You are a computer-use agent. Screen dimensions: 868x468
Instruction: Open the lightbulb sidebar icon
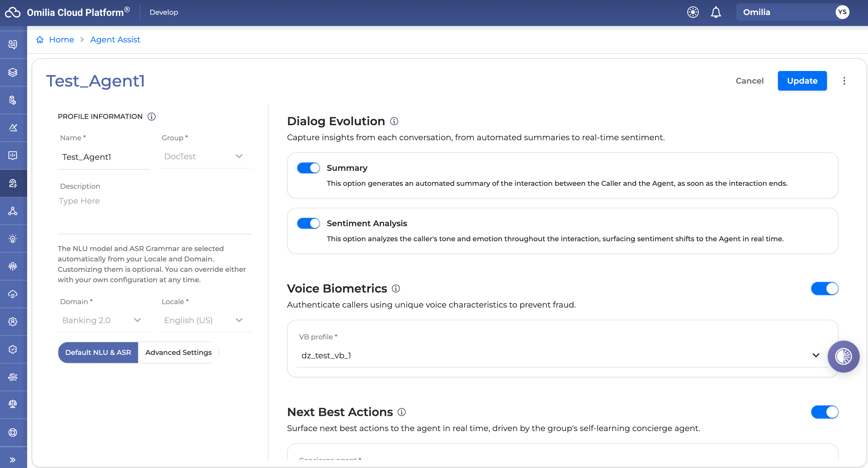[13, 239]
